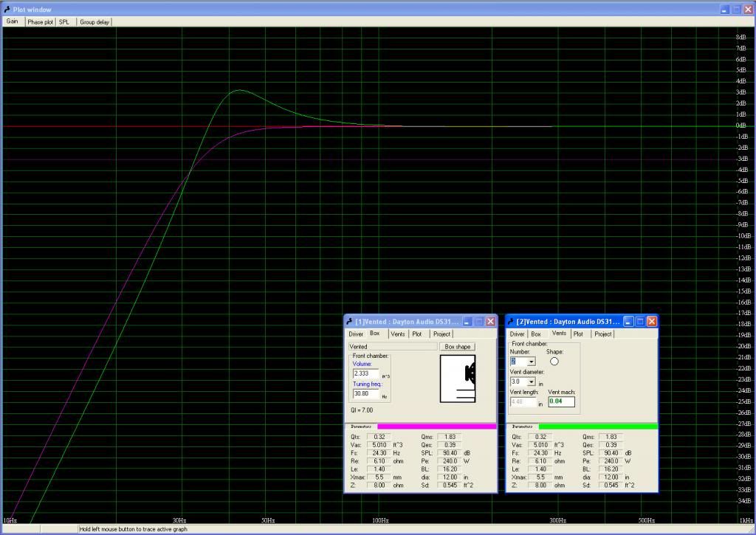The height and width of the screenshot is (535, 756).
Task: Click the 30Hz axis label
Action: [179, 520]
